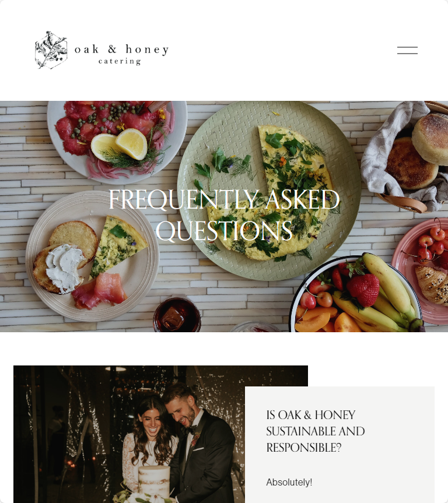Click the fruit bowl with bananas and strawberries
The width and height of the screenshot is (448, 503).
(356, 294)
